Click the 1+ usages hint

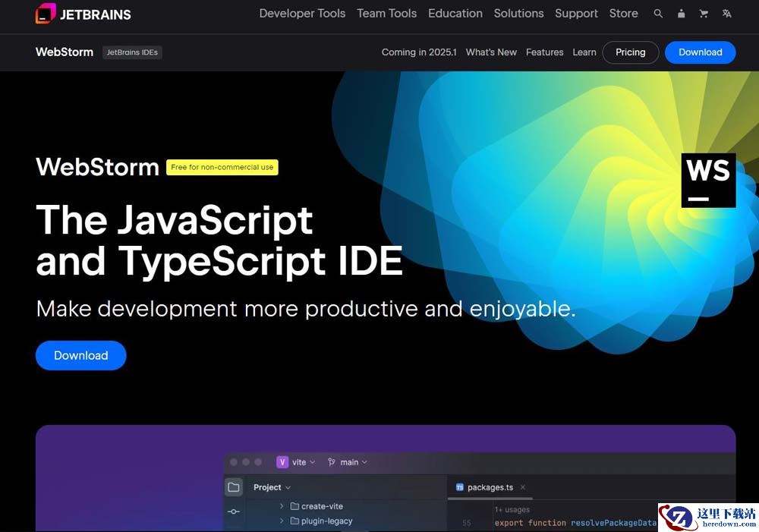[512, 510]
